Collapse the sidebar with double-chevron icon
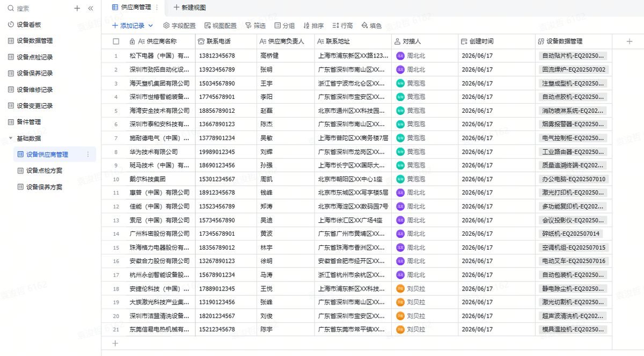Image resolution: width=644 pixels, height=356 pixels. pyautogui.click(x=91, y=8)
